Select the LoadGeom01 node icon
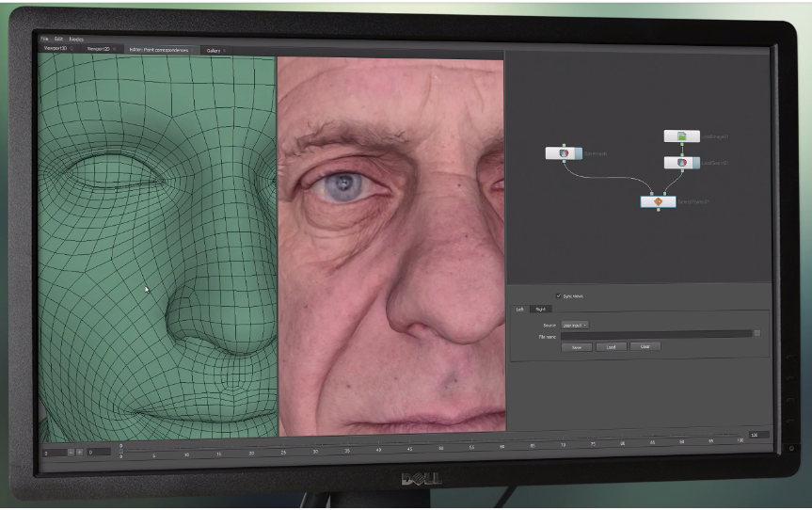This screenshot has width=812, height=510. pos(681,163)
